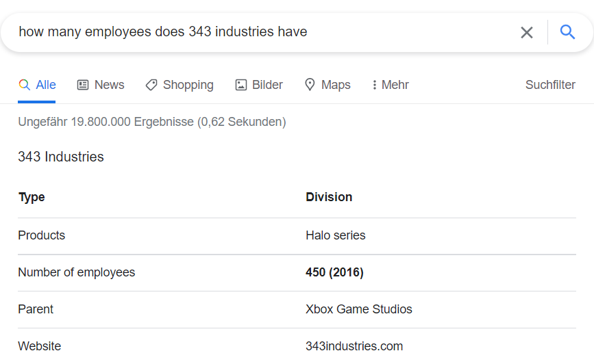This screenshot has width=594, height=364.
Task: Select the Alle results tab
Action: (x=37, y=85)
